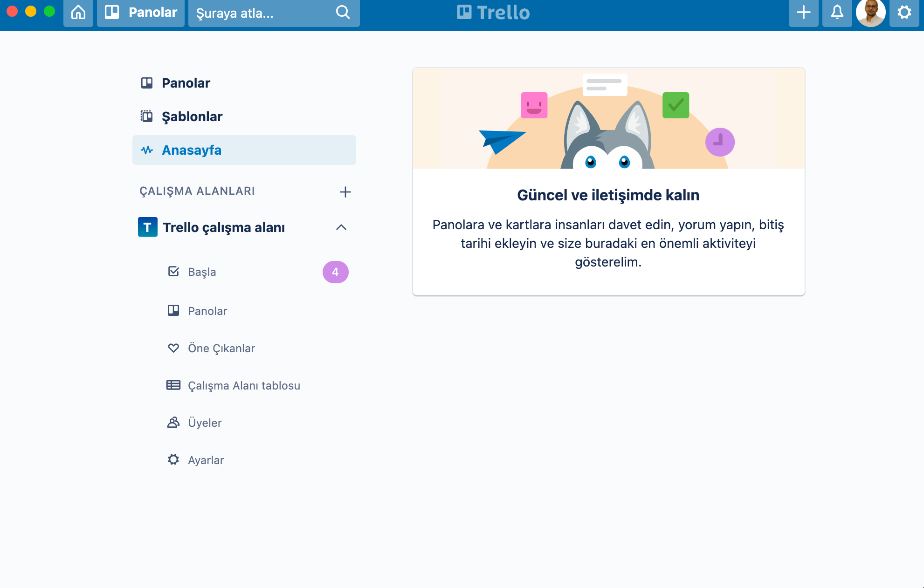Open the settings gear in the header
This screenshot has width=924, height=588.
pos(904,13)
